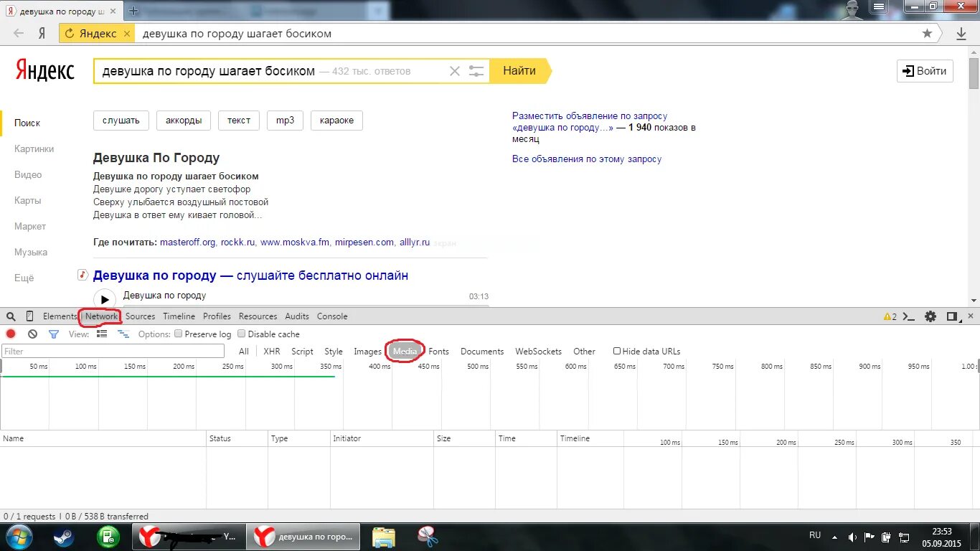Clear the network log with the circle-slash icon
Screen dimensions: 980x551
point(32,334)
